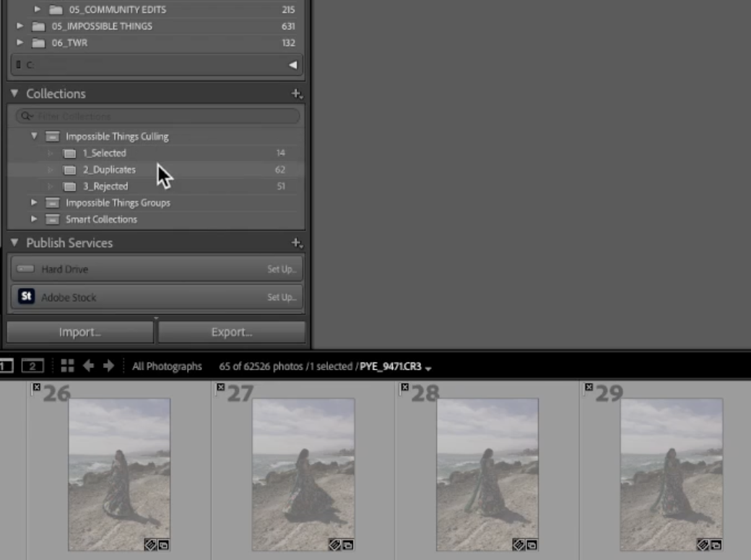Collapse the Impossible Things Culling collection set
This screenshot has width=751, height=560.
(x=34, y=136)
